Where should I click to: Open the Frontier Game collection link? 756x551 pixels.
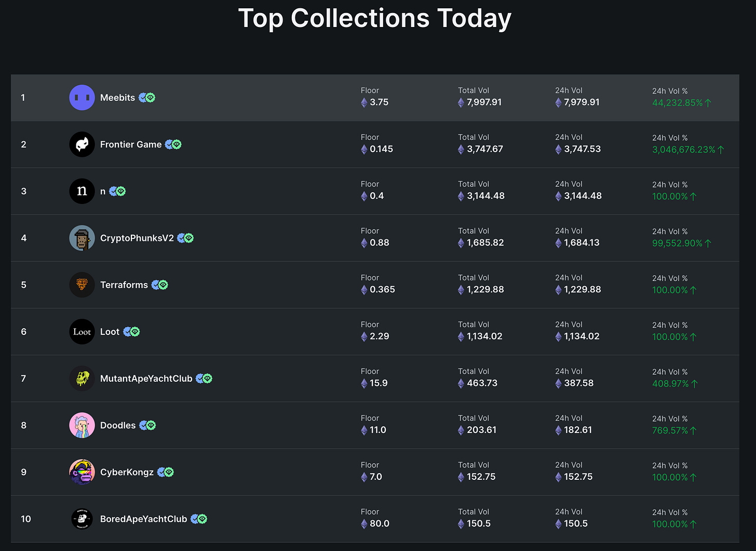pyautogui.click(x=131, y=144)
